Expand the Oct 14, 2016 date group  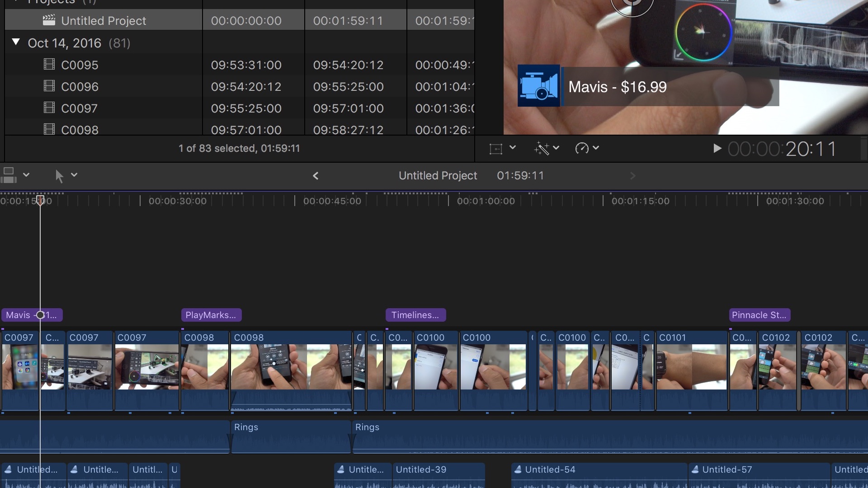click(x=16, y=42)
